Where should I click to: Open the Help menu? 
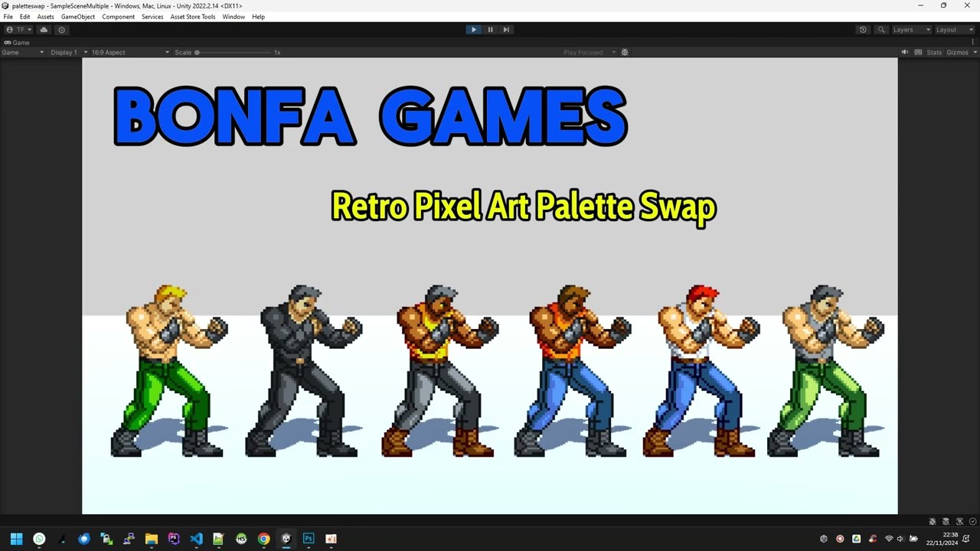[x=259, y=17]
